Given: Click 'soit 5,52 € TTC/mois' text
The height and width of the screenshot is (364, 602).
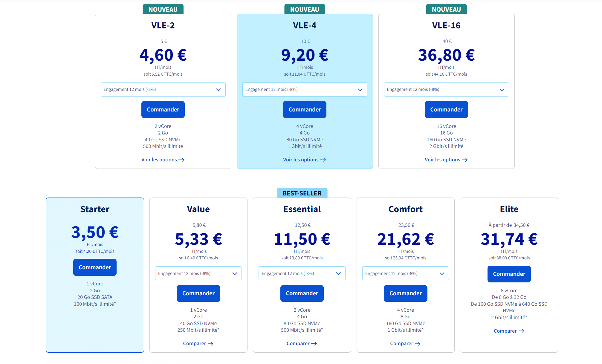Looking at the screenshot, I should (x=163, y=74).
